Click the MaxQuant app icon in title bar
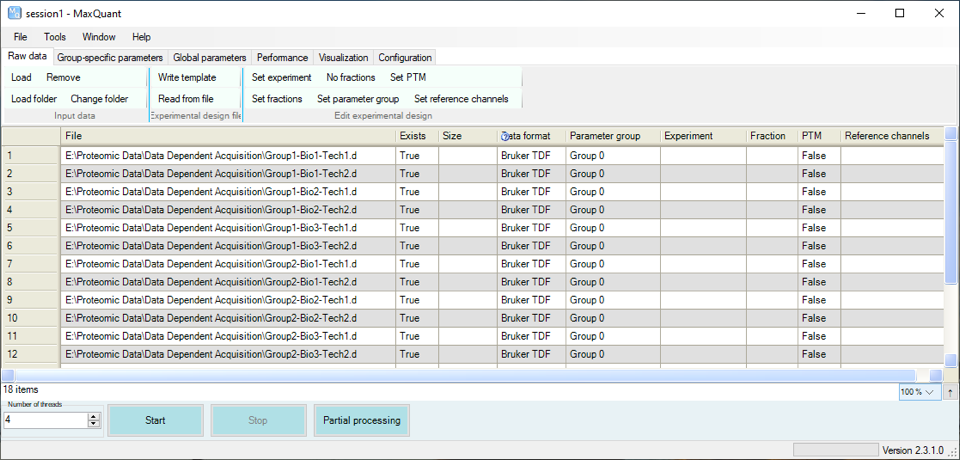Viewport: 960px width, 460px height. (x=13, y=13)
